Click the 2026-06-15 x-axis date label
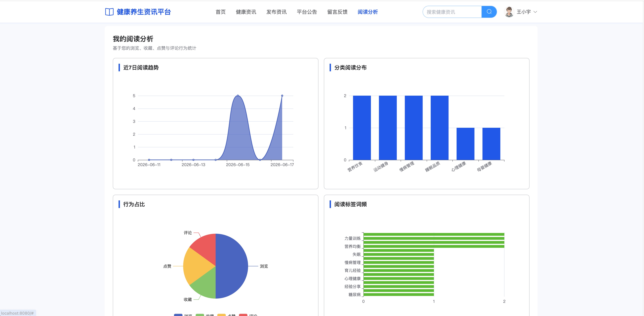Viewport: 644px width, 316px height. pyautogui.click(x=238, y=165)
